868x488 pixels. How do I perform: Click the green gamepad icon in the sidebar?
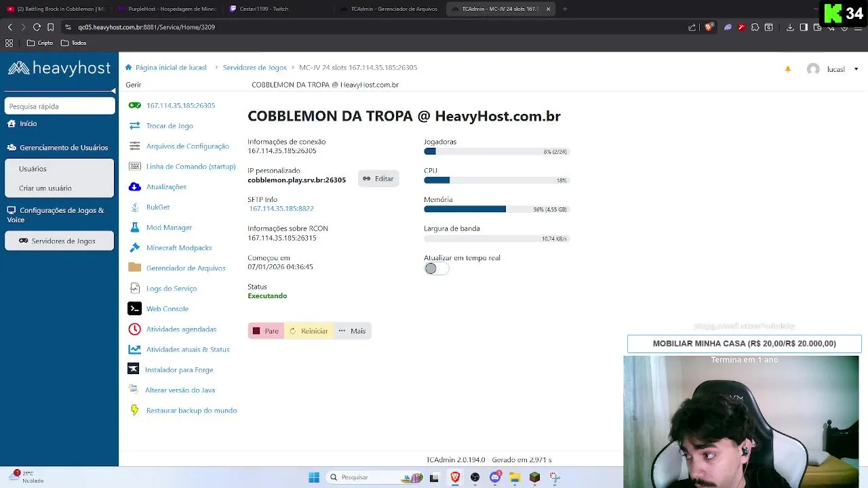pyautogui.click(x=134, y=105)
